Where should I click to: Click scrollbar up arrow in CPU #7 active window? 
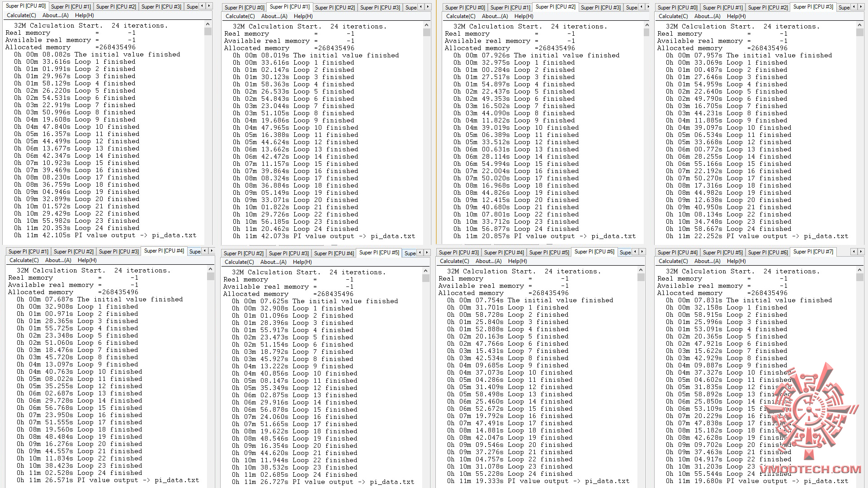click(859, 270)
